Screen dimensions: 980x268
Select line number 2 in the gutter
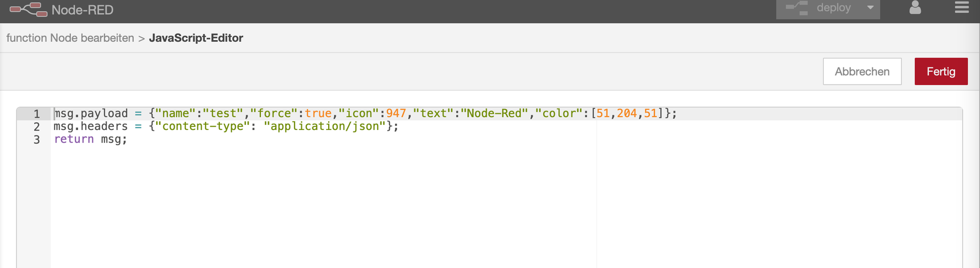click(37, 126)
